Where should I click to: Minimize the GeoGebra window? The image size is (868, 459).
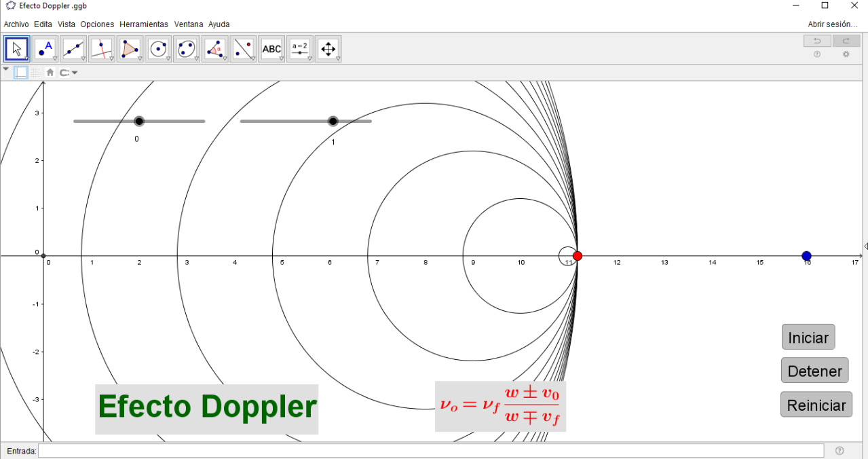point(795,6)
